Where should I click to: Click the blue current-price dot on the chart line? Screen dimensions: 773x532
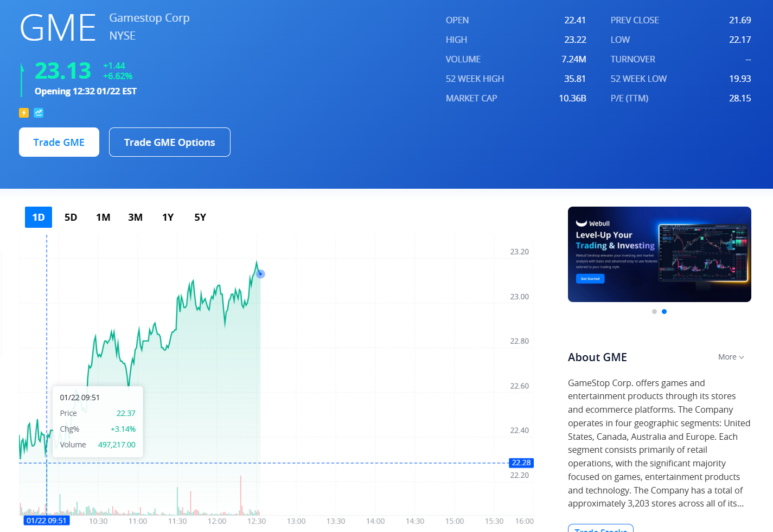pos(260,274)
